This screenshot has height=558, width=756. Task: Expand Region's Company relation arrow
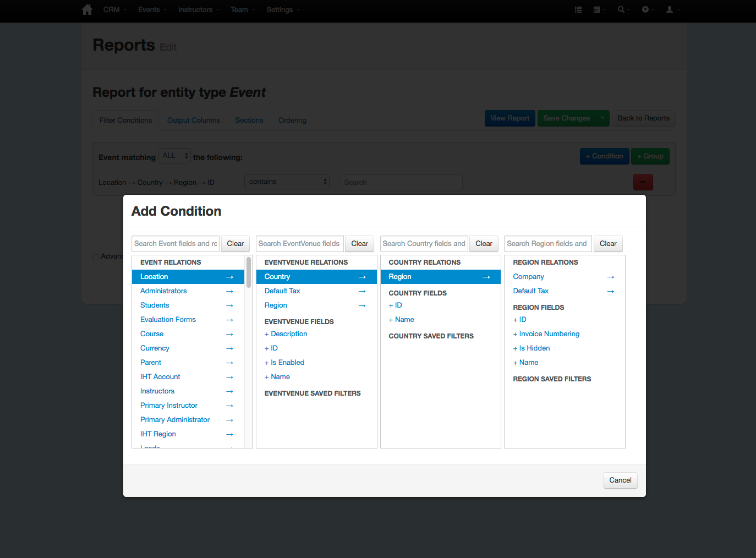pos(611,277)
